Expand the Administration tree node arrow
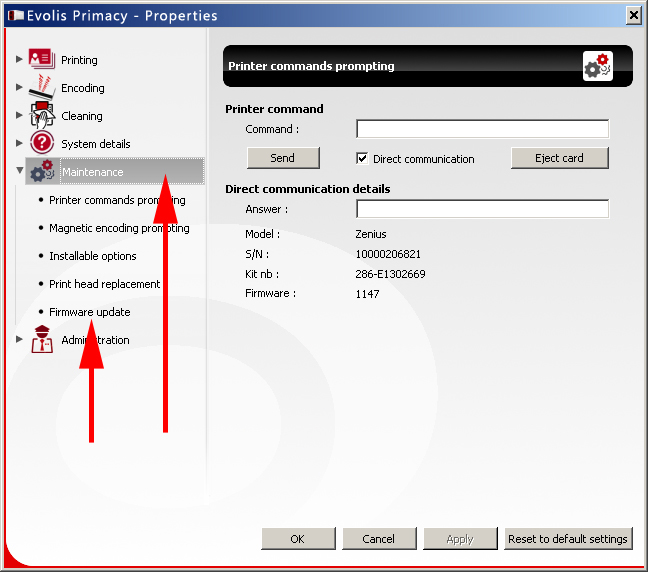 coord(19,339)
